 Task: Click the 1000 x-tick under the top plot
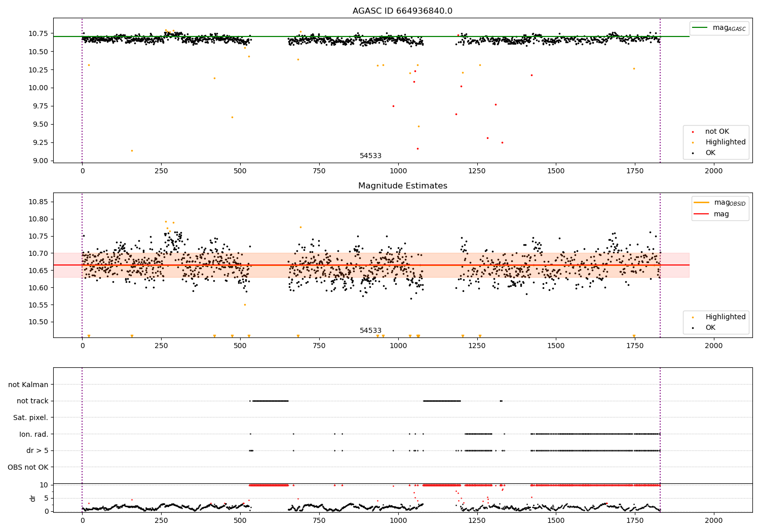pyautogui.click(x=398, y=171)
